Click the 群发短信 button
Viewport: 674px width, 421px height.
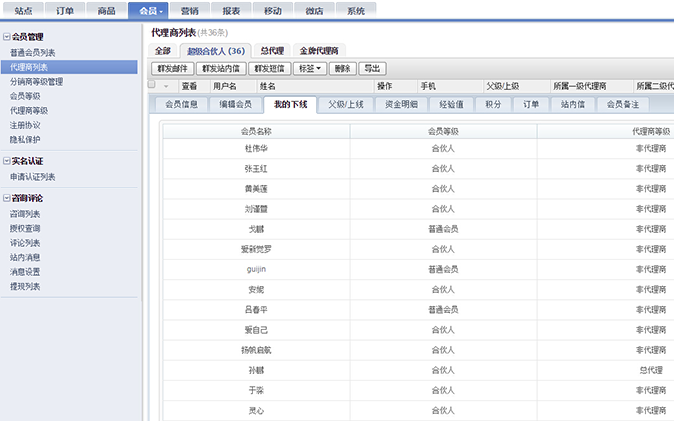pyautogui.click(x=270, y=69)
